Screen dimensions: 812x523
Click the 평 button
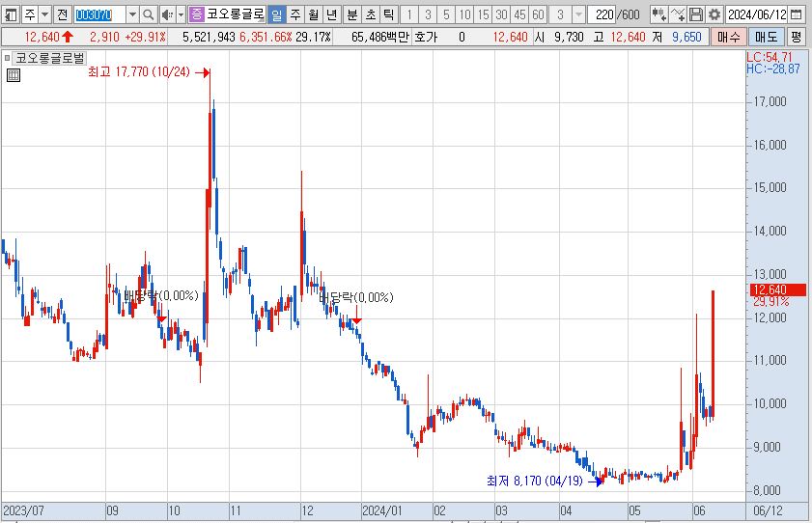click(797, 38)
